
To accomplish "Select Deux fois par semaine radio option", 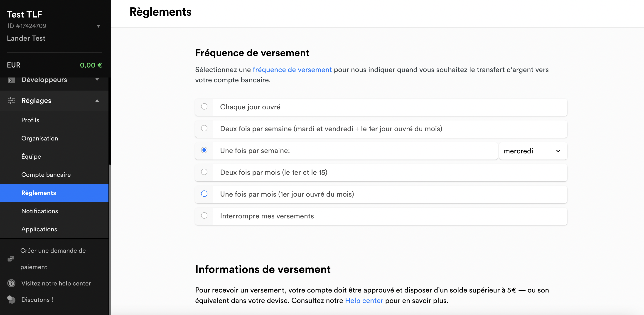I will (204, 128).
